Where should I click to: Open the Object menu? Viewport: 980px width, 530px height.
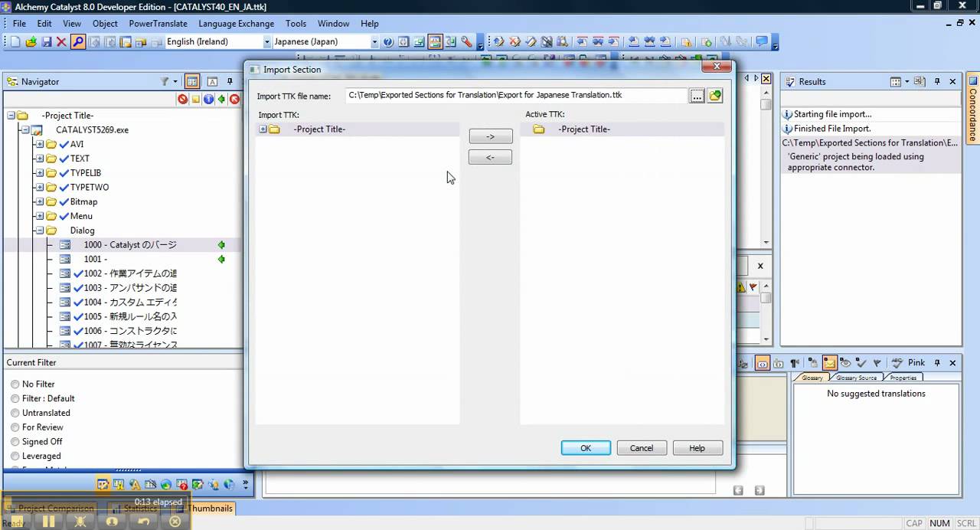click(105, 24)
